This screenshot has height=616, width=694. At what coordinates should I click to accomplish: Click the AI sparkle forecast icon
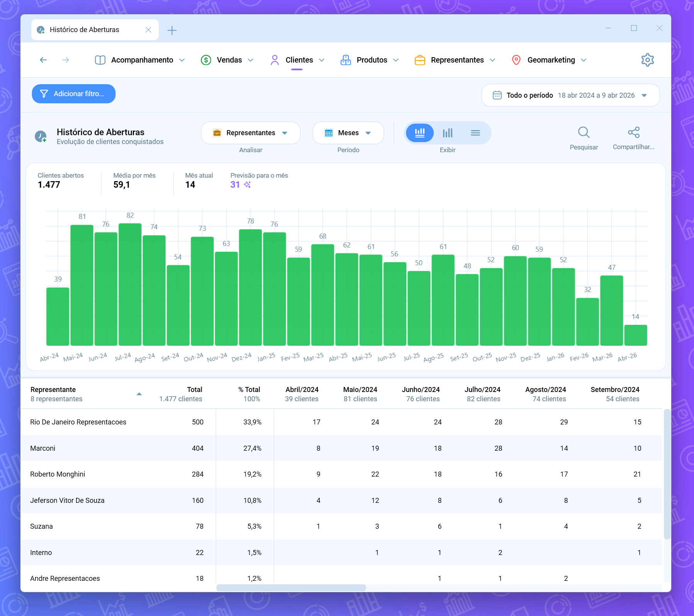point(247,185)
